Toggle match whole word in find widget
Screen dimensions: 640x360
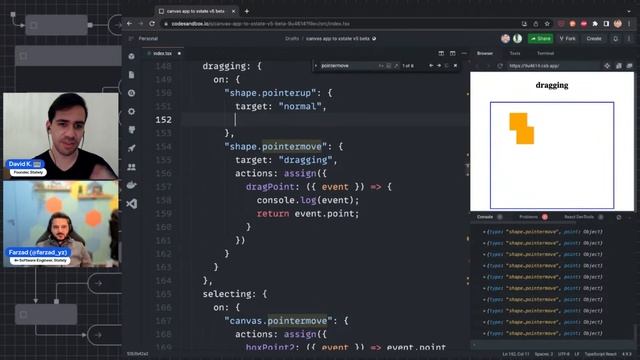[x=389, y=65]
